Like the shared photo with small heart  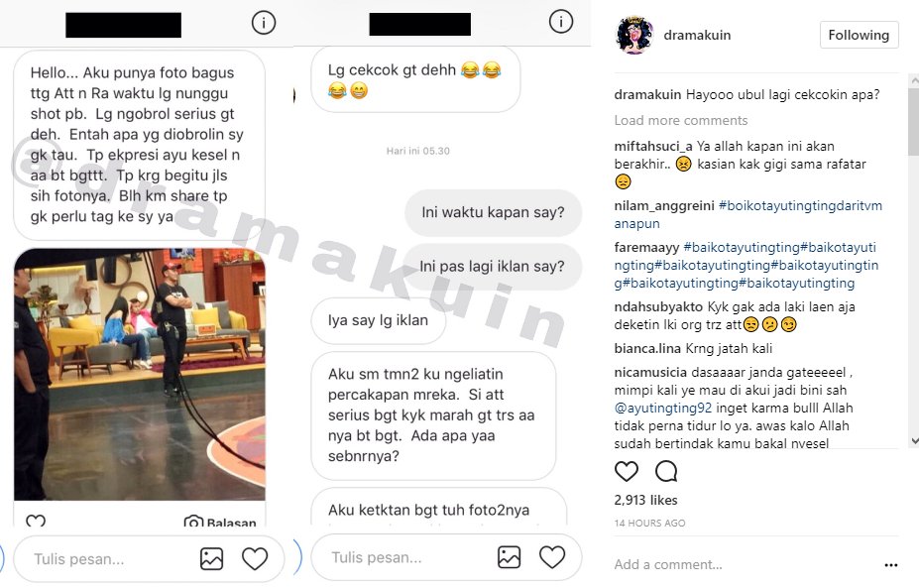[36, 521]
